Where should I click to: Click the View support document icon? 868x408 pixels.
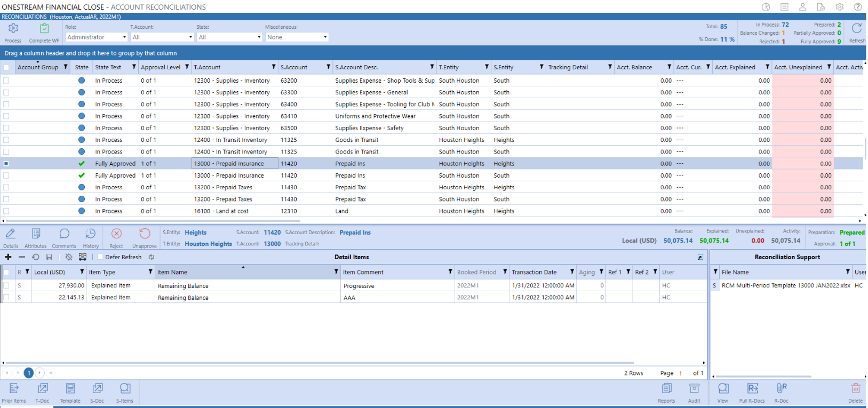click(x=723, y=388)
